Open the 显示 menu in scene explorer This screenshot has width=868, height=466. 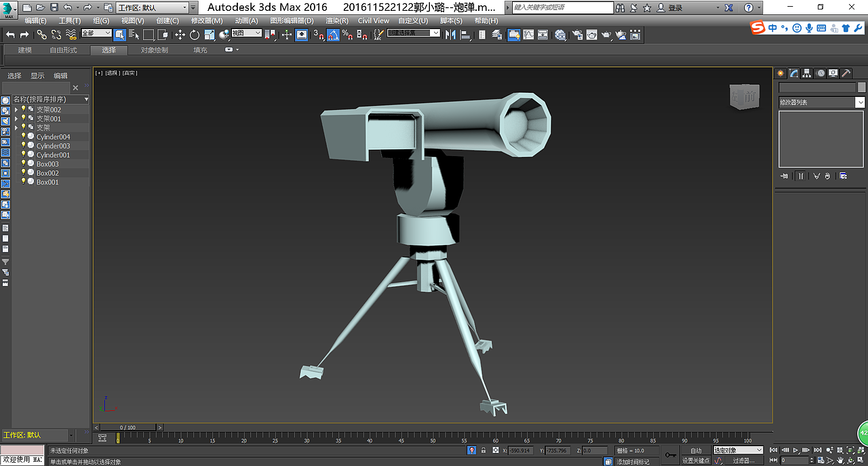coord(37,76)
